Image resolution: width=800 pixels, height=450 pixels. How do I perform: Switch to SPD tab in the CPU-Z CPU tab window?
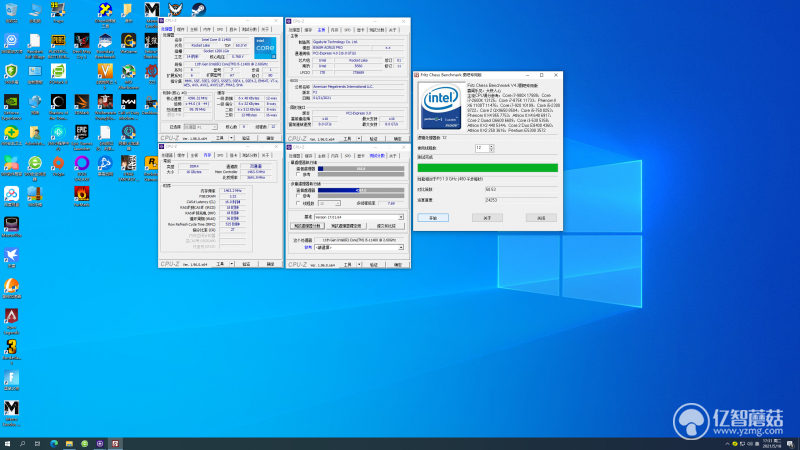pos(220,30)
